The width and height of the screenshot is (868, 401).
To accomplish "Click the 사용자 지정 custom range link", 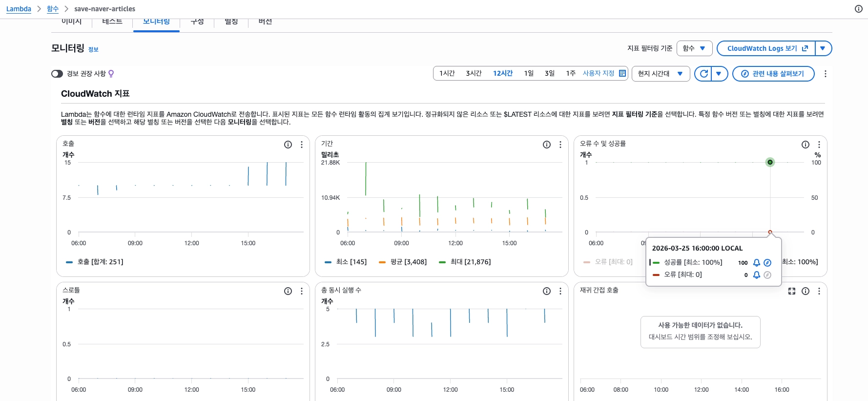I will click(x=599, y=73).
